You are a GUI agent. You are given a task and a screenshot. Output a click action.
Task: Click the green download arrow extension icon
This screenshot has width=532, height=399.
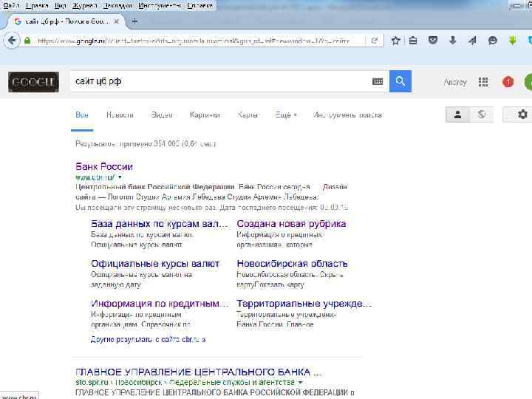click(512, 41)
